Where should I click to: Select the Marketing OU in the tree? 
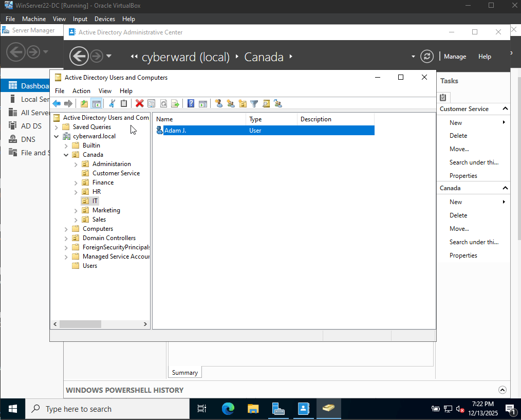pyautogui.click(x=106, y=210)
